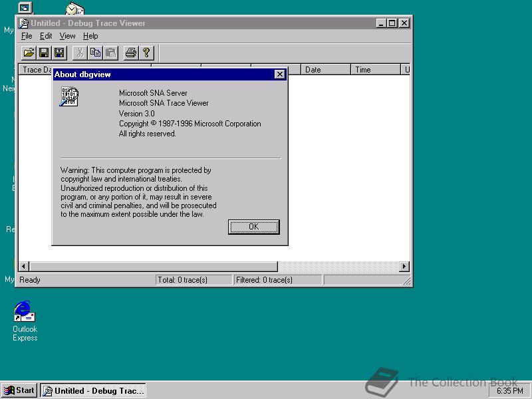The width and height of the screenshot is (532, 399).
Task: Click the Debug Trace Viewer title bar icon
Action: [24, 23]
